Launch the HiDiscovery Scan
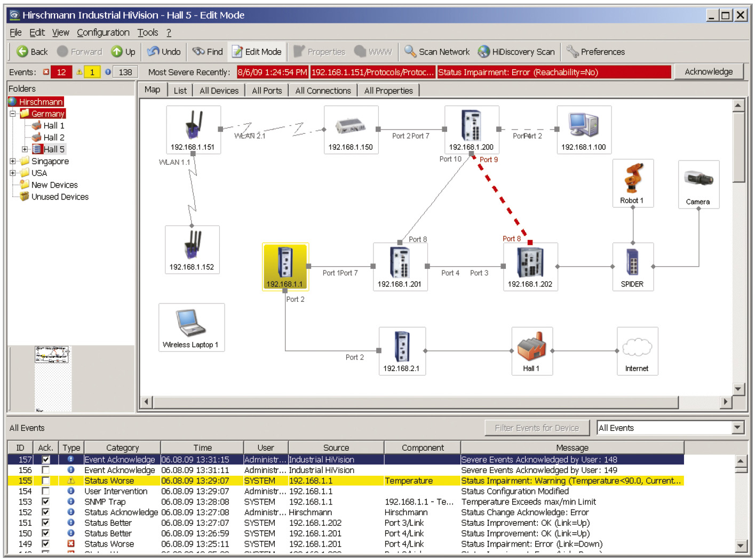This screenshot has width=755, height=560. coord(516,52)
